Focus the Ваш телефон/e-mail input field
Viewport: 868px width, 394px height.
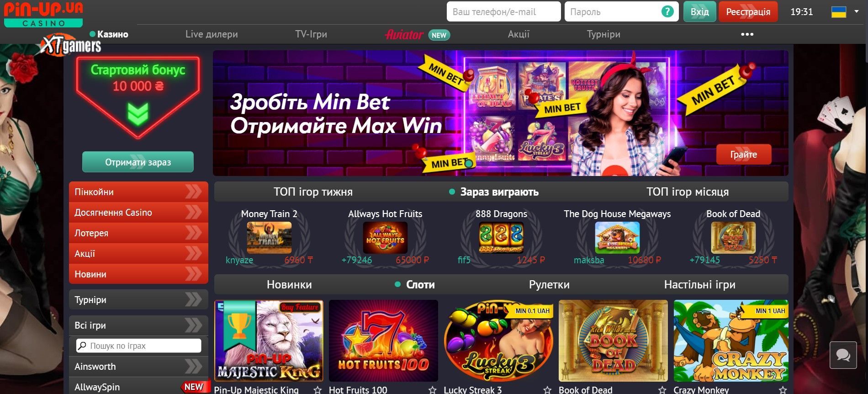[x=503, y=11]
